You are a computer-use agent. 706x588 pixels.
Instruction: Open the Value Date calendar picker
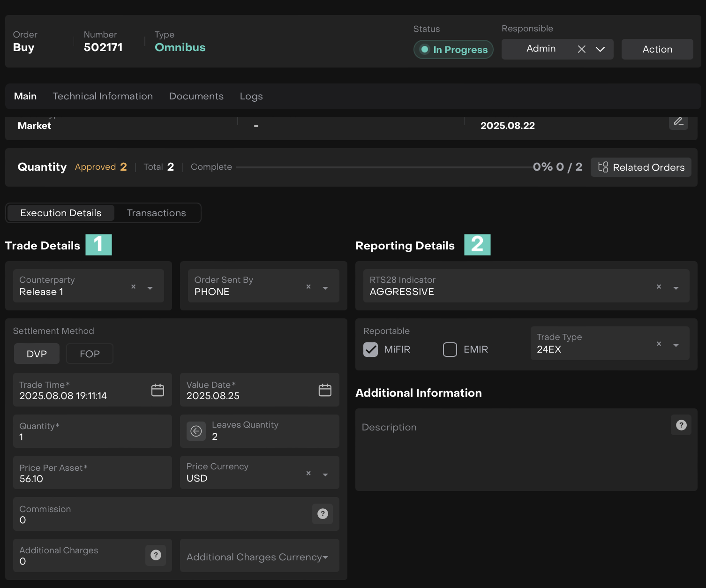[x=325, y=390]
